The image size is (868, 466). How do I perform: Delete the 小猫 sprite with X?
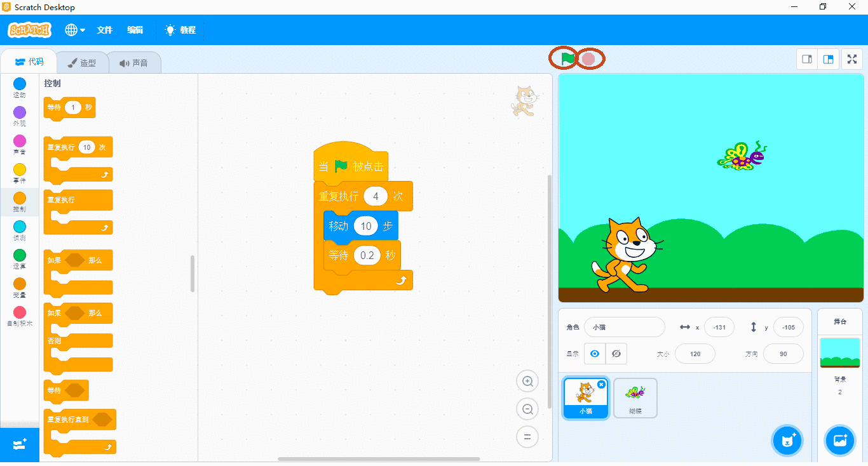(x=601, y=385)
